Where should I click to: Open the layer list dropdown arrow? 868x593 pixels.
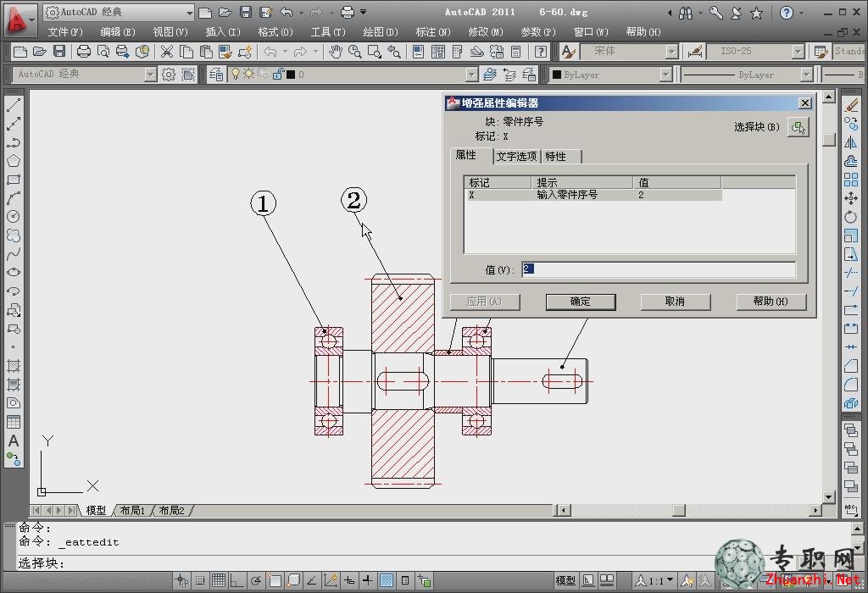coord(471,75)
